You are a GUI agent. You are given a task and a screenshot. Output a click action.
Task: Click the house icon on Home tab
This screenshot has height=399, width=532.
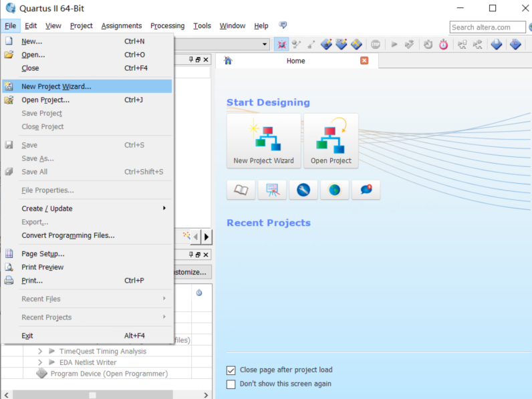pyautogui.click(x=228, y=60)
